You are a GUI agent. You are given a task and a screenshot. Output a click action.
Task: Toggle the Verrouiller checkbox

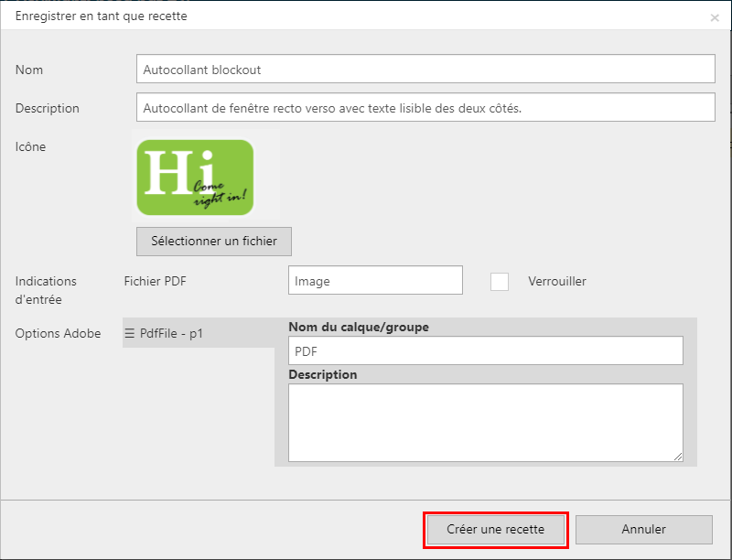click(x=499, y=282)
